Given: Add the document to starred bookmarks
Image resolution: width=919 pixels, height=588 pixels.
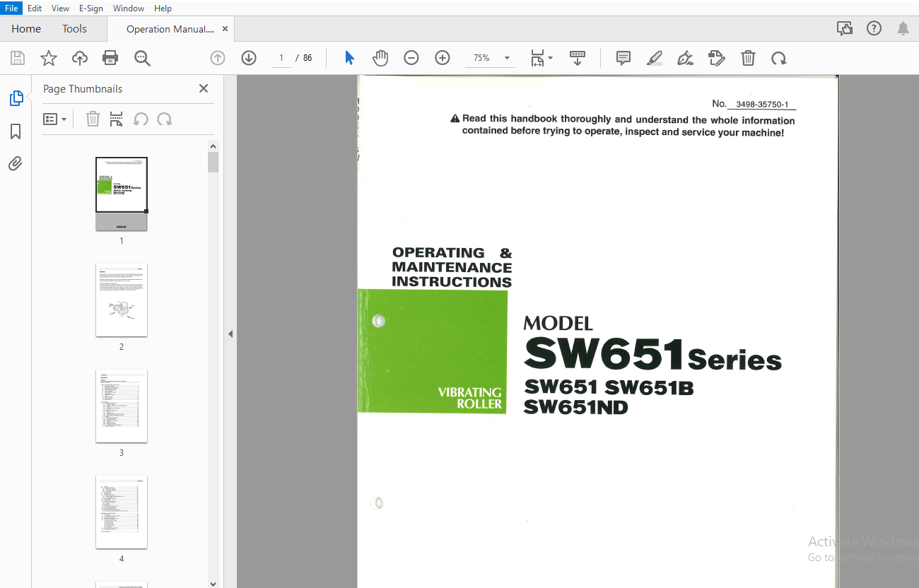Looking at the screenshot, I should [48, 58].
